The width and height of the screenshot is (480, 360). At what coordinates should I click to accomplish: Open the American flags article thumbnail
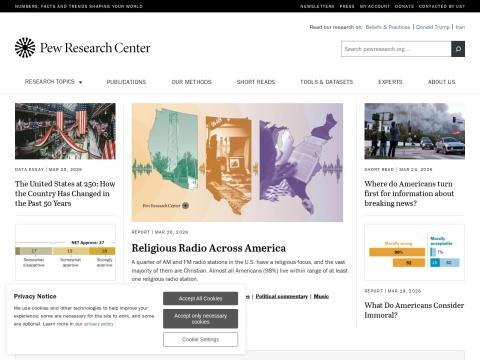click(x=65, y=131)
